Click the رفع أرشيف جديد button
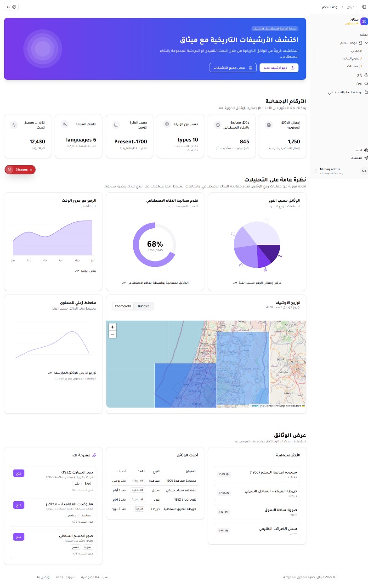This screenshot has height=588, width=368. (x=279, y=68)
